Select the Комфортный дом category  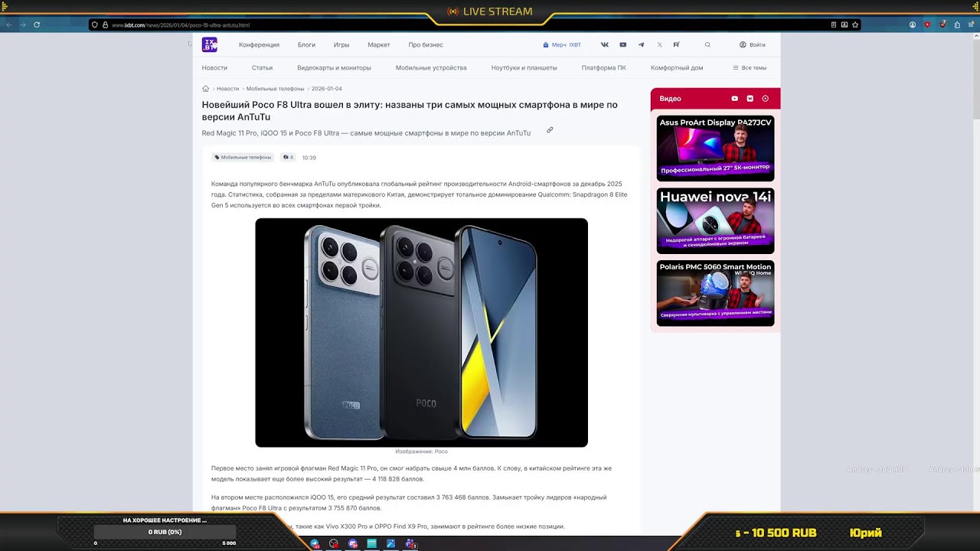(x=677, y=68)
